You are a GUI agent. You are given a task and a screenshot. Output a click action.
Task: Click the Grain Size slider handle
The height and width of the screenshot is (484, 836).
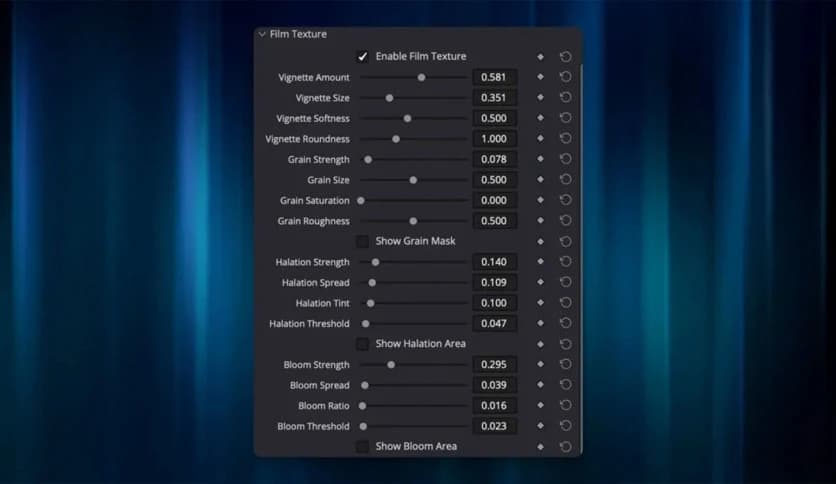pos(413,180)
